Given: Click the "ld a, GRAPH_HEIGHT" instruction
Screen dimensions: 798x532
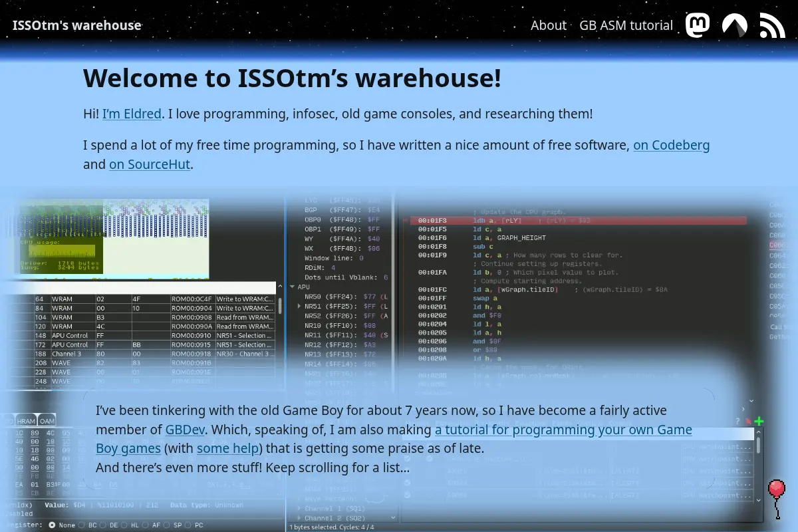Looking at the screenshot, I should point(509,237).
